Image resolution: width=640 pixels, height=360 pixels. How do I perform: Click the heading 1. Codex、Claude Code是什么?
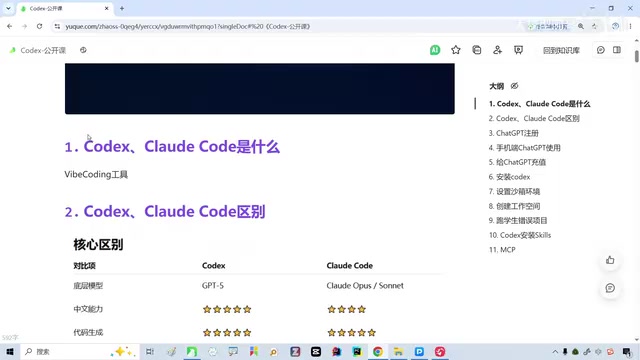[x=172, y=147]
